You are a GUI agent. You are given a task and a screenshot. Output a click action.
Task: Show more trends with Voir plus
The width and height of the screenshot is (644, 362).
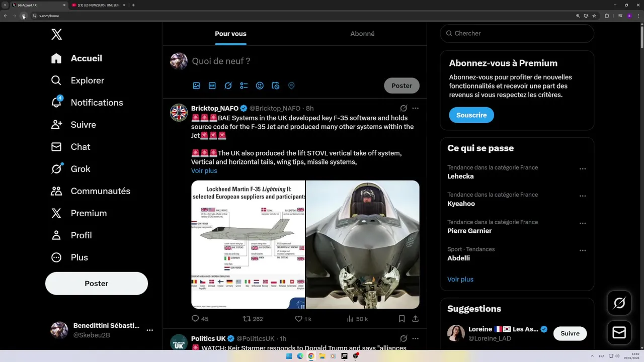[460, 280]
